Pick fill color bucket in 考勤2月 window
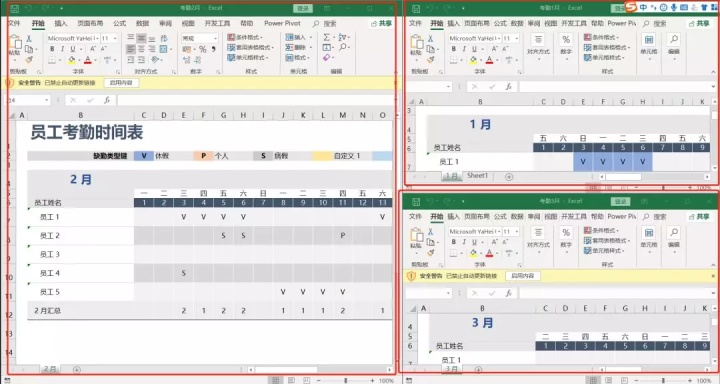Viewport: 720px width, 384px height. tap(72, 60)
